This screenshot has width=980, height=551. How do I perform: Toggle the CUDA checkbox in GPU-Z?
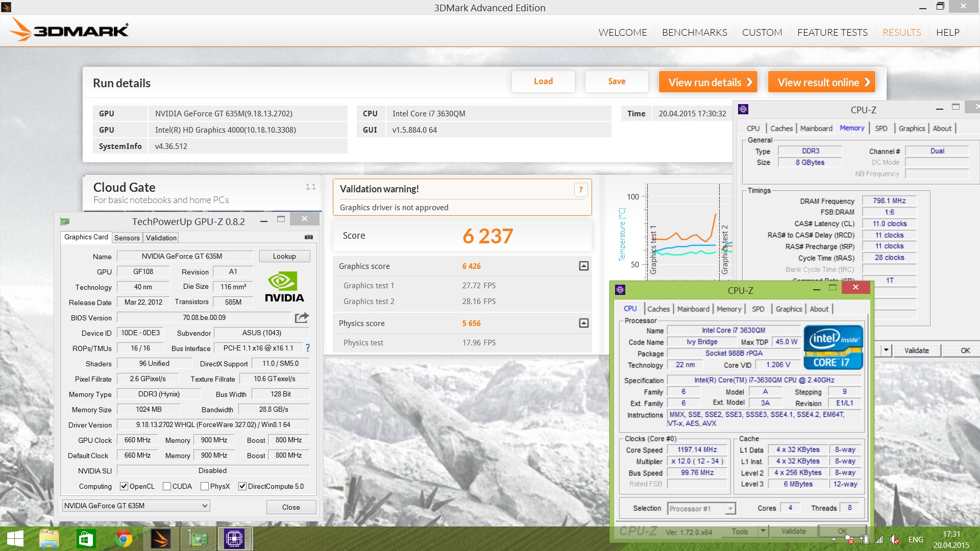pos(166,486)
